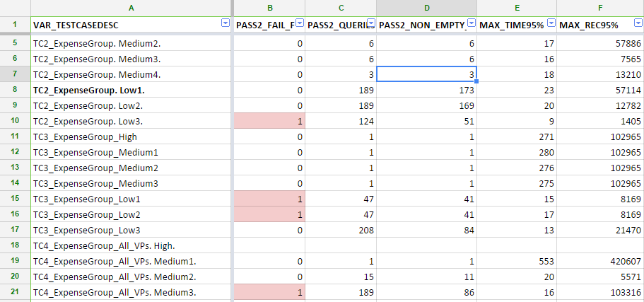Click bold cell TC2_ExpenseGroup. Low1.
The image size is (644, 302).
coord(131,90)
